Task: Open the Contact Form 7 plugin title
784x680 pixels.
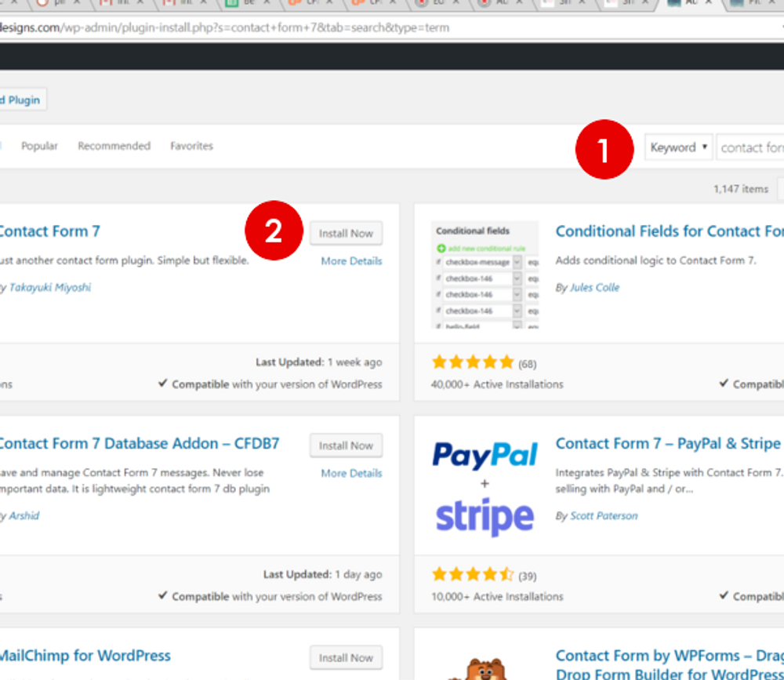Action: pyautogui.click(x=49, y=231)
